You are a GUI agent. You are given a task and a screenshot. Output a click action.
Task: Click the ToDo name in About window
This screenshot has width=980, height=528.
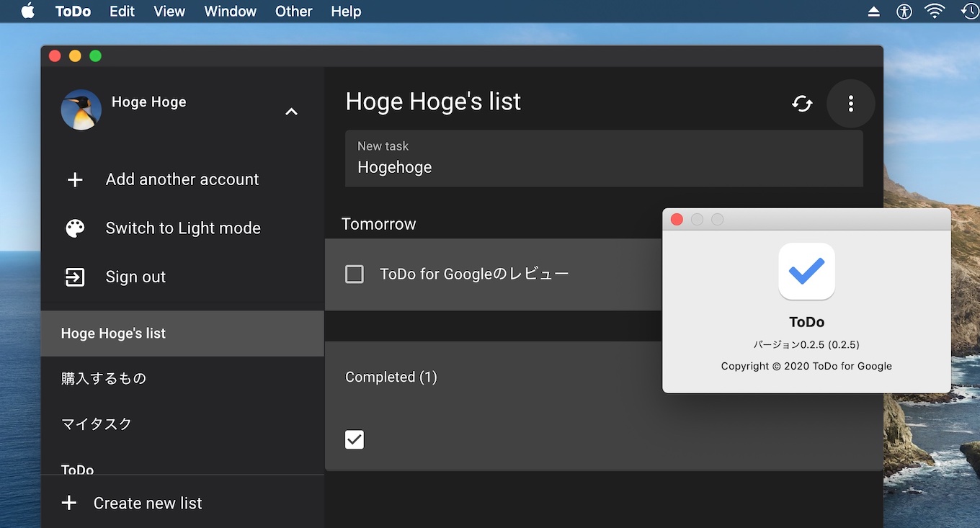click(x=807, y=322)
